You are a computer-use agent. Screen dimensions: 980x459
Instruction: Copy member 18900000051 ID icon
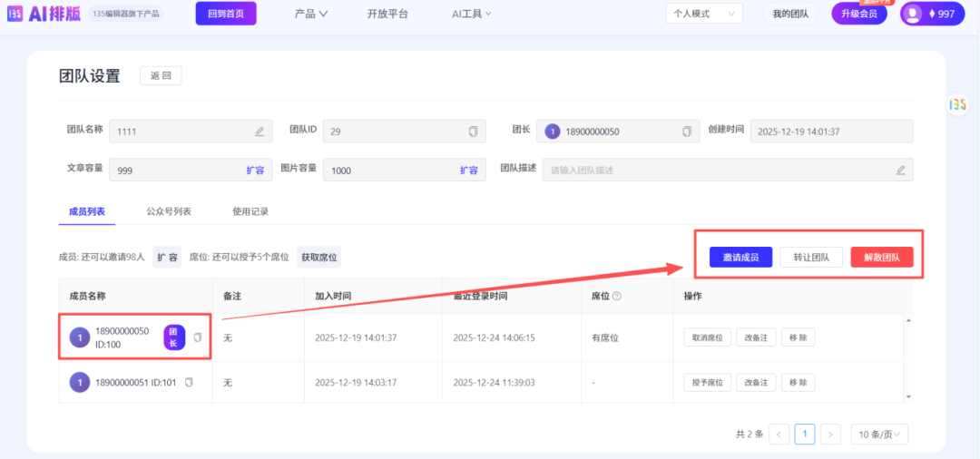tap(189, 383)
